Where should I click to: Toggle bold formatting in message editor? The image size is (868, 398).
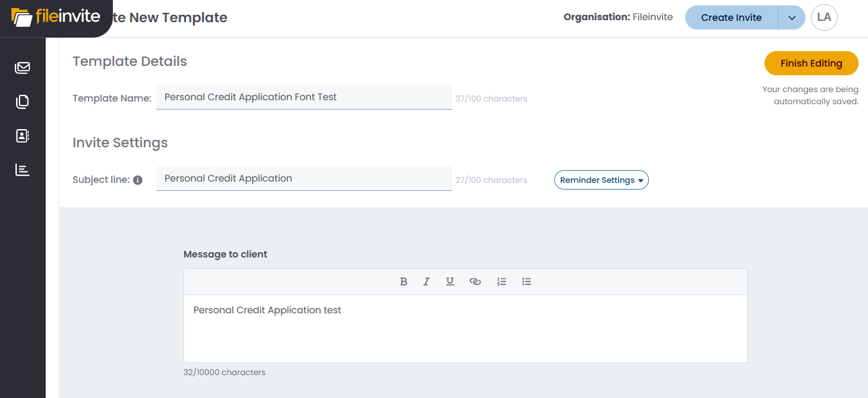(x=404, y=282)
